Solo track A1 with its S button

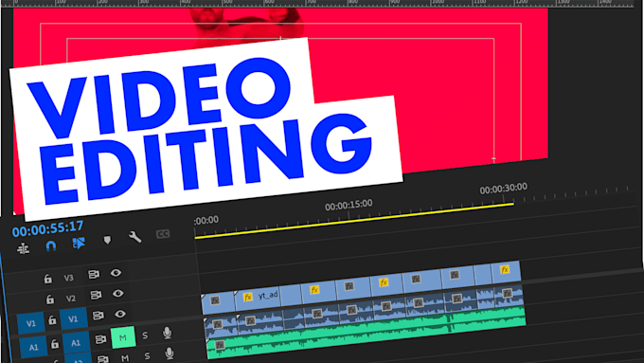[145, 336]
